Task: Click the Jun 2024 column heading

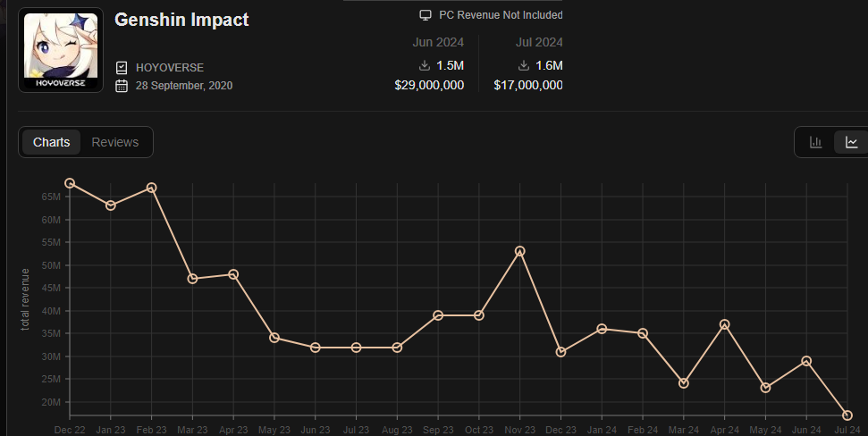Action: pos(438,42)
